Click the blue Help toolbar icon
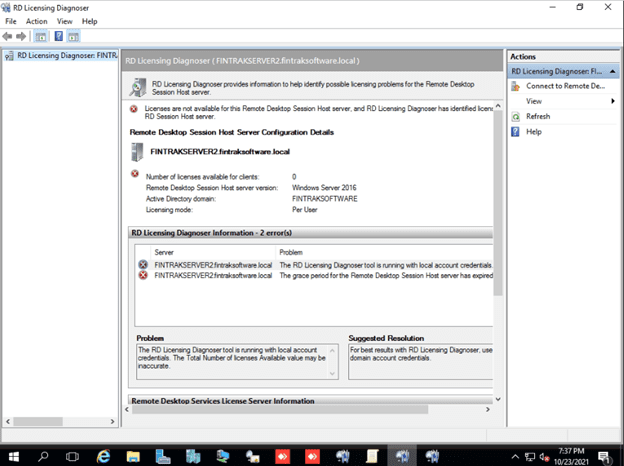 coord(58,37)
